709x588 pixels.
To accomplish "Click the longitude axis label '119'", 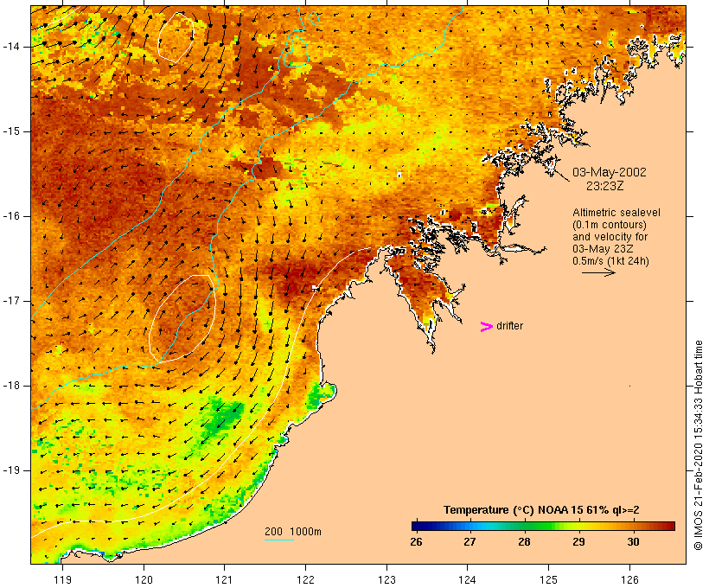I will coord(62,579).
